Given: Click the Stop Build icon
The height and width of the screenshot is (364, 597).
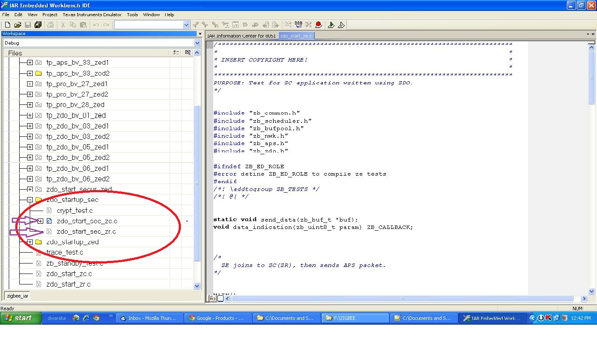Looking at the screenshot, I should click(x=309, y=25).
